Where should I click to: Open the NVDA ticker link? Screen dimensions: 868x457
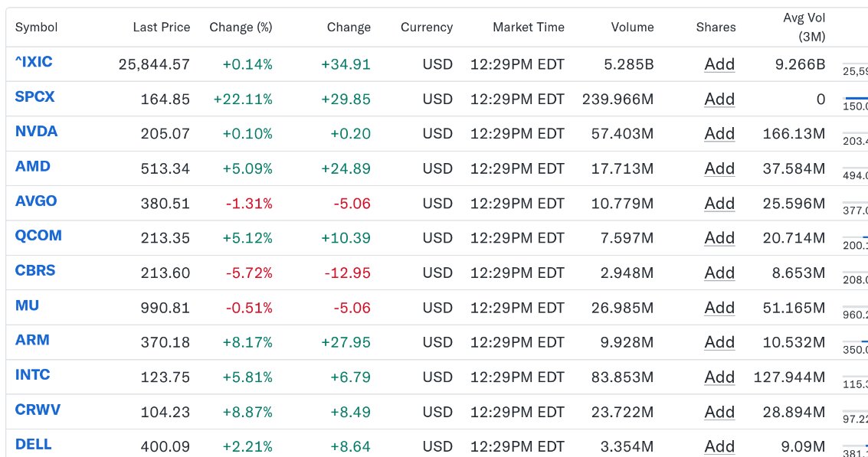37,132
